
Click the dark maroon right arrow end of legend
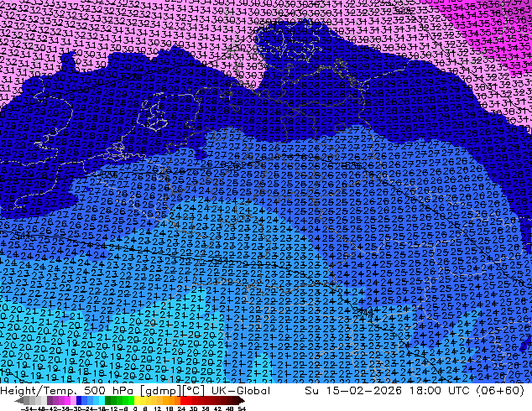click(x=241, y=401)
